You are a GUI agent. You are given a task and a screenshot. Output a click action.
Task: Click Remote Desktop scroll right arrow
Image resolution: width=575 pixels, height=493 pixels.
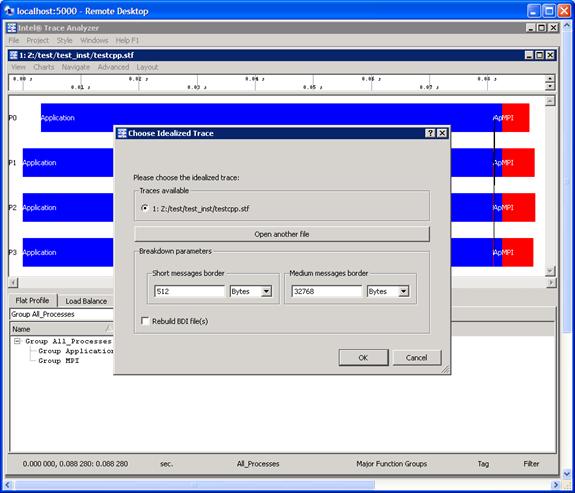pyautogui.click(x=556, y=485)
